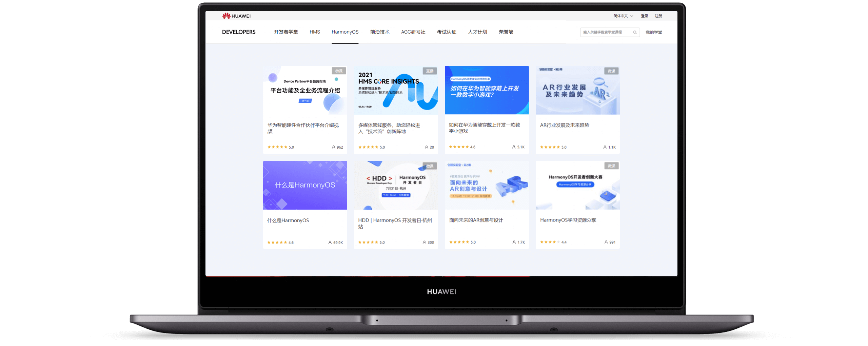
Task: Click star rating 4.6 of 智能穿戴 game card
Action: pyautogui.click(x=462, y=147)
